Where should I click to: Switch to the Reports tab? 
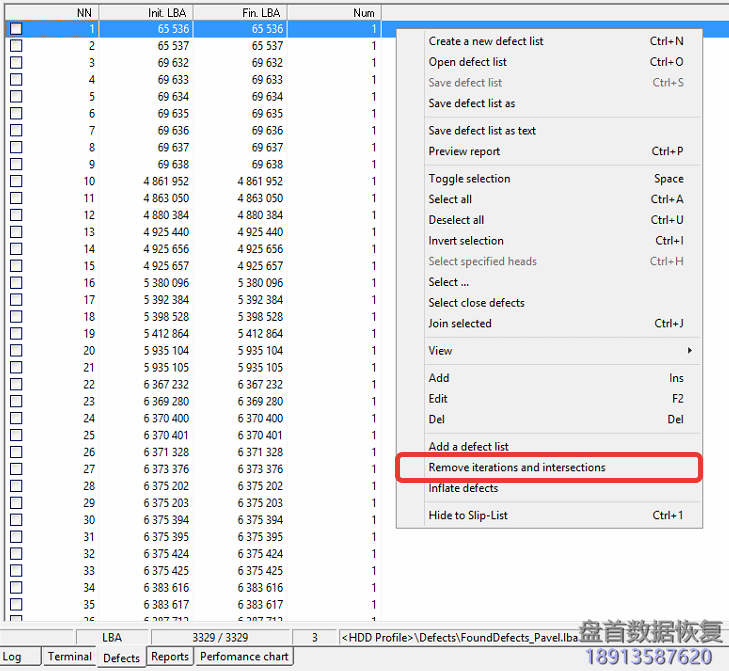click(x=169, y=657)
